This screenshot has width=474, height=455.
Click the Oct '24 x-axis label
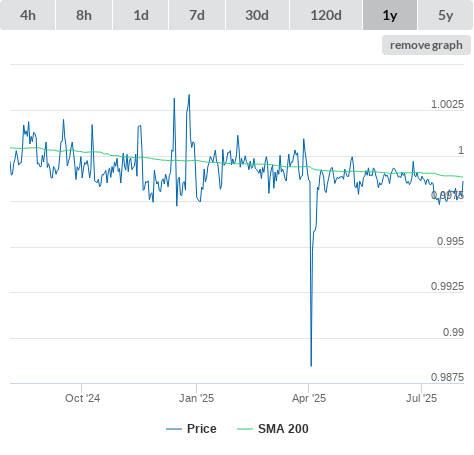tap(82, 398)
